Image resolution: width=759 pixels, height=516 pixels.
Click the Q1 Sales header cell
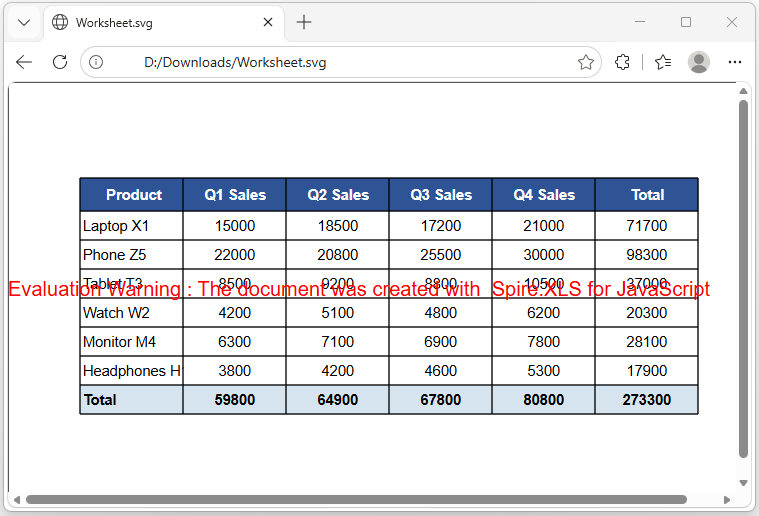235,195
